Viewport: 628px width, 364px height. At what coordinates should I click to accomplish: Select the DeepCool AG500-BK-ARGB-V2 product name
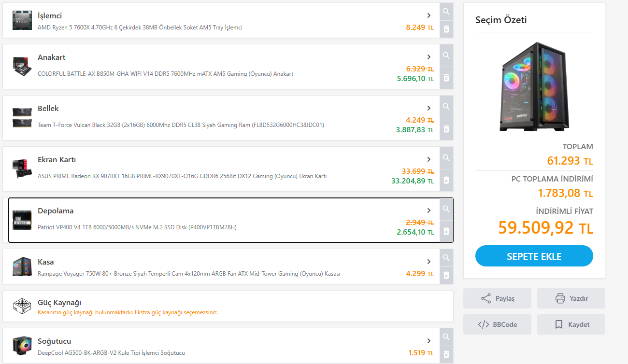coord(112,353)
